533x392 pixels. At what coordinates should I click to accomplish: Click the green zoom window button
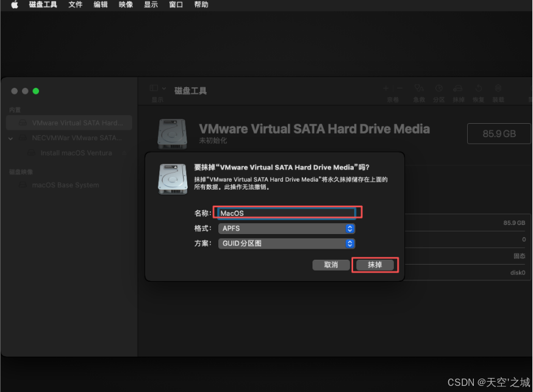coord(36,91)
